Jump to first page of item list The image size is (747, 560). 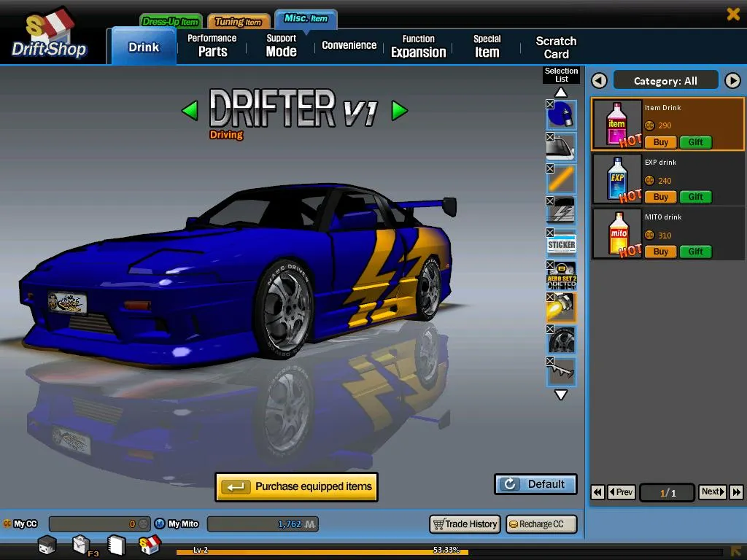pyautogui.click(x=597, y=492)
